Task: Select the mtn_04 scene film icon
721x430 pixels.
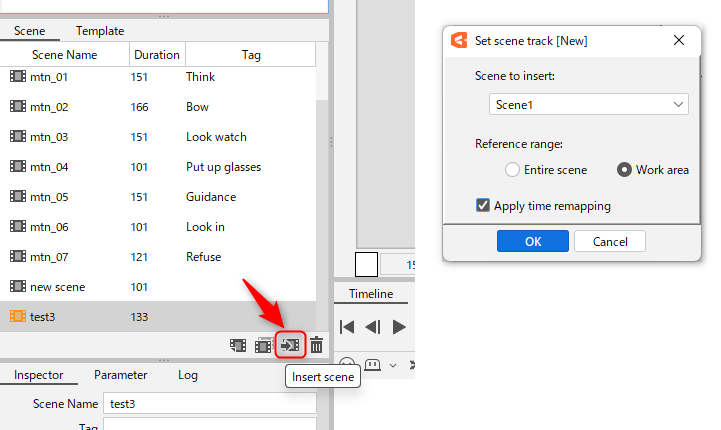Action: pyautogui.click(x=18, y=167)
